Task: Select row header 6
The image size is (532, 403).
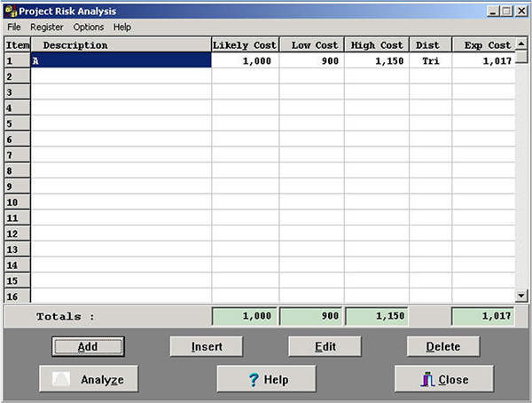Action: pos(18,139)
